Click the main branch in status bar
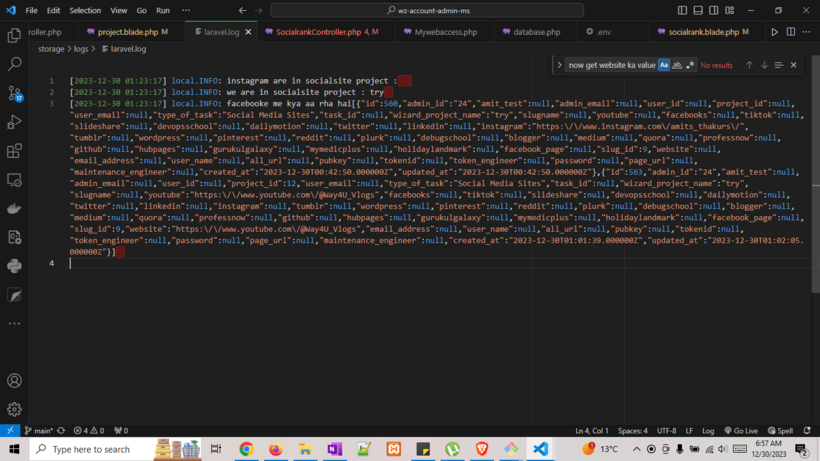820x461 pixels. (x=38, y=431)
